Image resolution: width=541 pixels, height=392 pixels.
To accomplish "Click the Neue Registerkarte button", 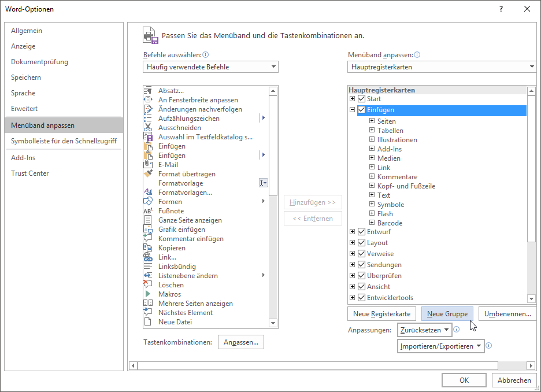I will pos(381,314).
